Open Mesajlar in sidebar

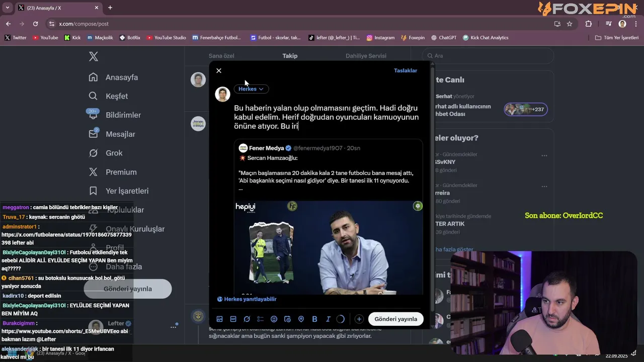(x=112, y=134)
